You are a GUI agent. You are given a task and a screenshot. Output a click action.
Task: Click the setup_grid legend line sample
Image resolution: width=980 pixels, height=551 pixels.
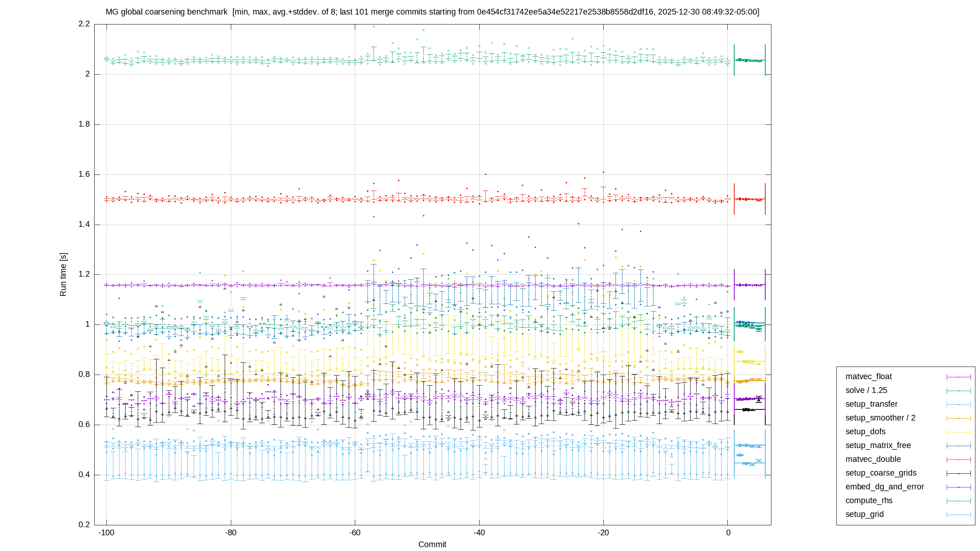click(x=959, y=515)
